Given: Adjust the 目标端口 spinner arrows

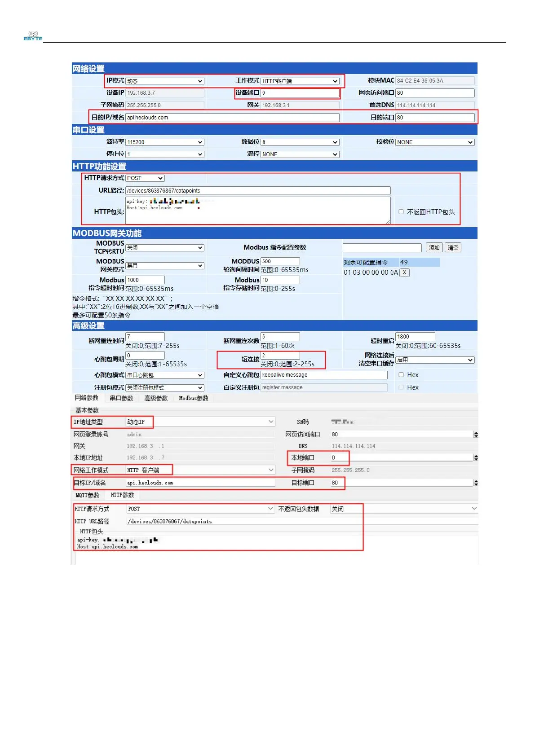Looking at the screenshot, I should click(476, 483).
